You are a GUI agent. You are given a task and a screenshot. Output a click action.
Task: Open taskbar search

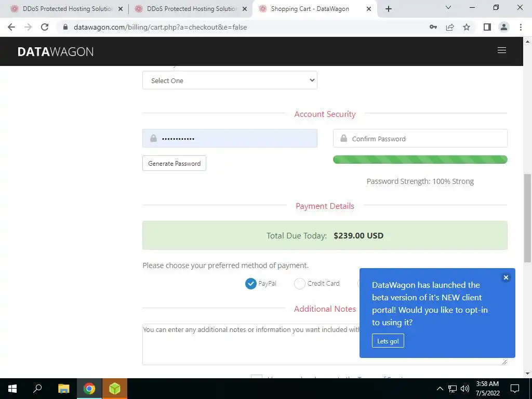tap(37, 389)
